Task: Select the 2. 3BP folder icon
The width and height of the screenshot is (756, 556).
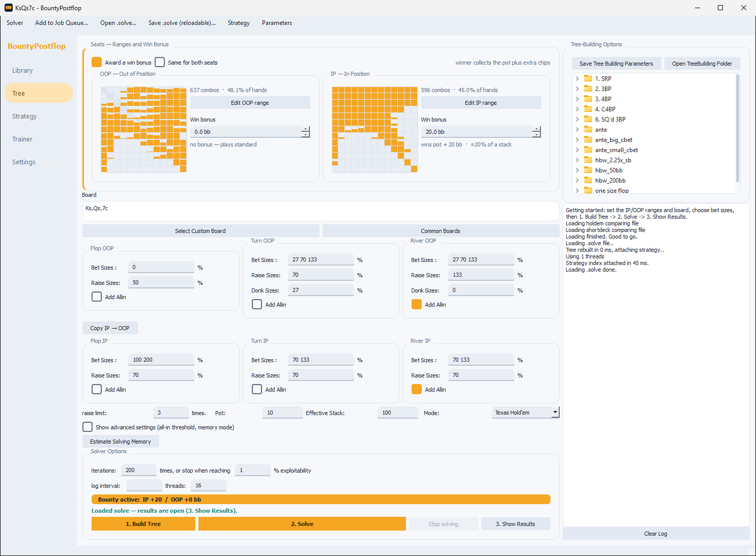Action: coord(588,89)
